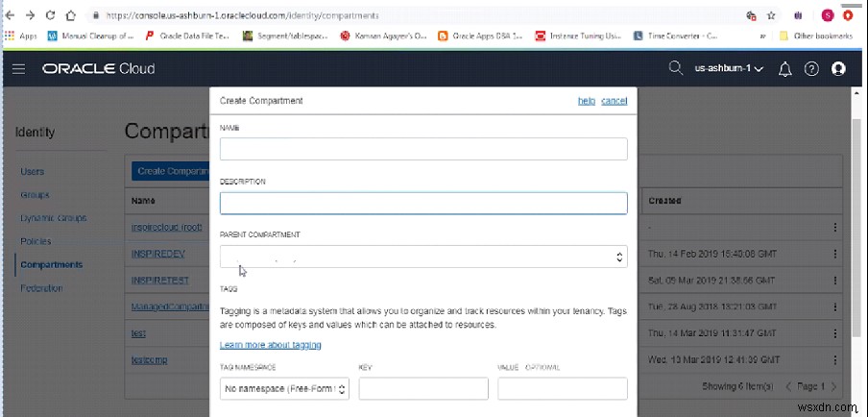This screenshot has width=868, height=417.
Task: Open actions menu for 28 Aug 2018 row
Action: [834, 307]
